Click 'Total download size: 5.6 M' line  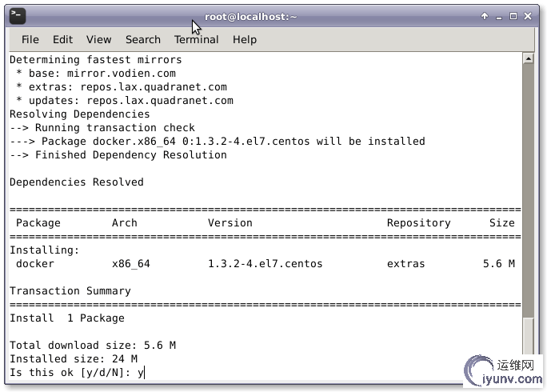93,346
